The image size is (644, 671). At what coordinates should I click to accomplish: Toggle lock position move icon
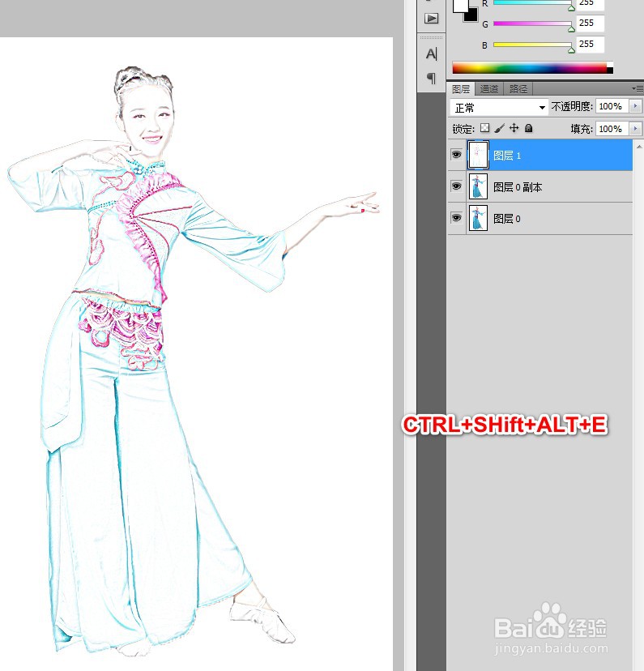tap(514, 128)
